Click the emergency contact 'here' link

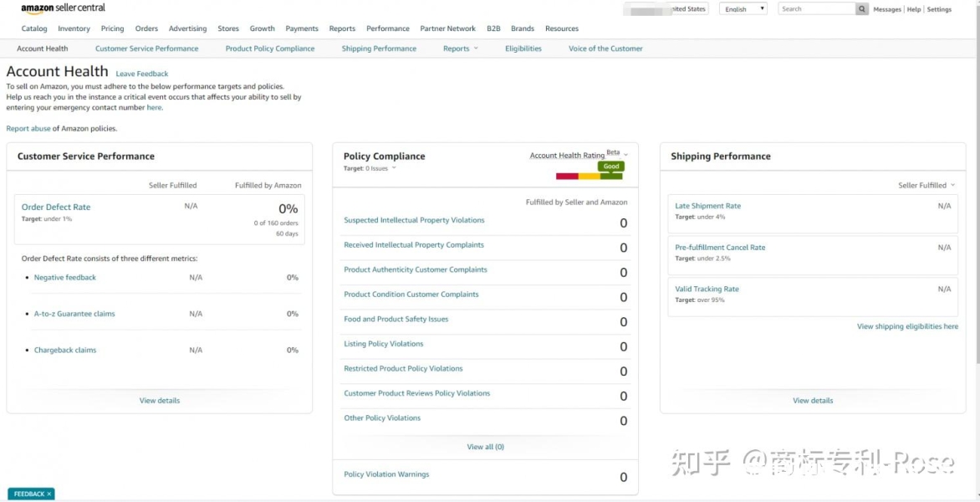click(x=154, y=108)
